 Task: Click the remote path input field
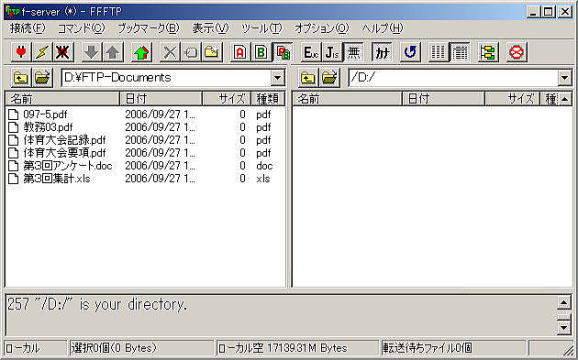point(453,78)
